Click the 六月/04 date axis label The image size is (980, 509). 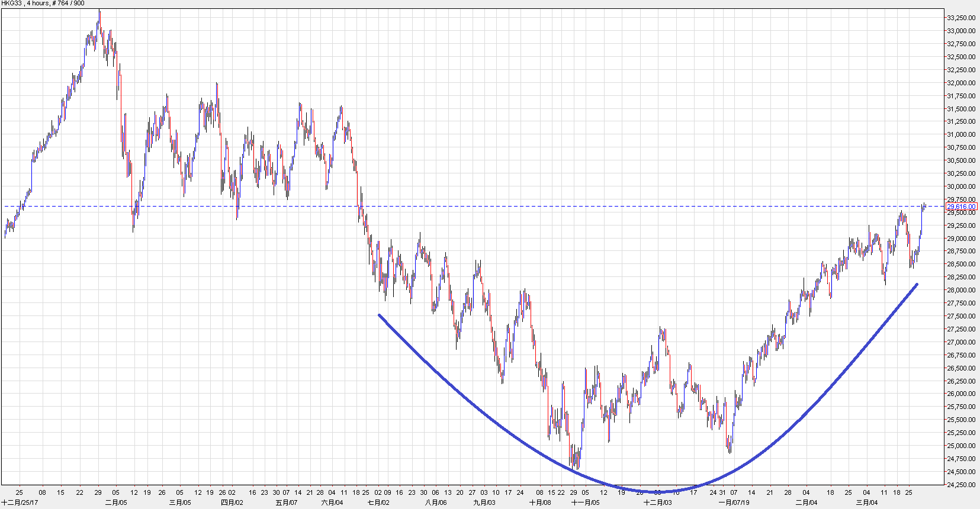click(332, 502)
